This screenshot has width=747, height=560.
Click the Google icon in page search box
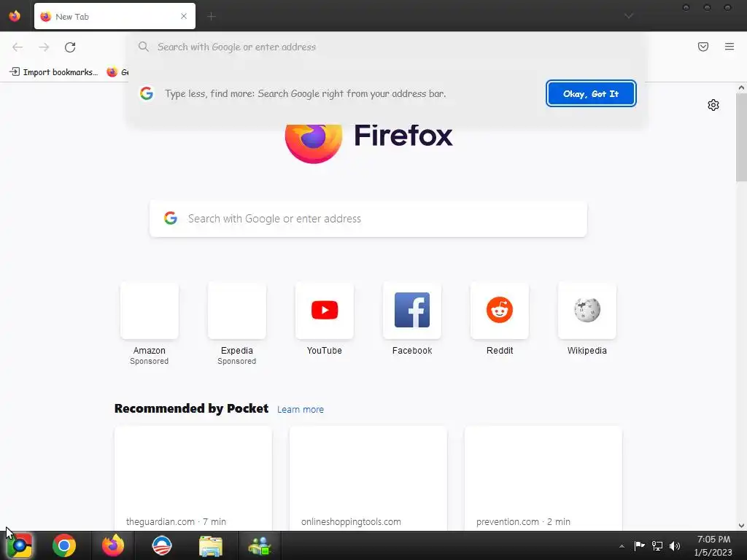(x=171, y=218)
